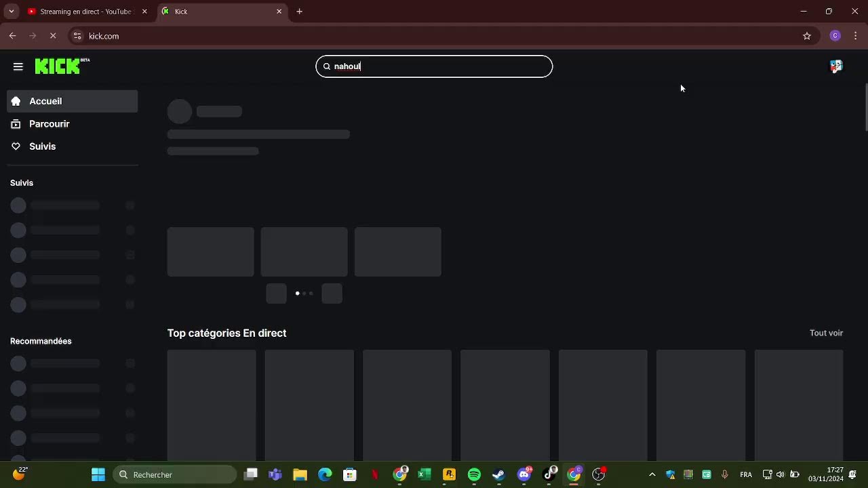Click the page vertical scrollbar thumb

[x=866, y=107]
